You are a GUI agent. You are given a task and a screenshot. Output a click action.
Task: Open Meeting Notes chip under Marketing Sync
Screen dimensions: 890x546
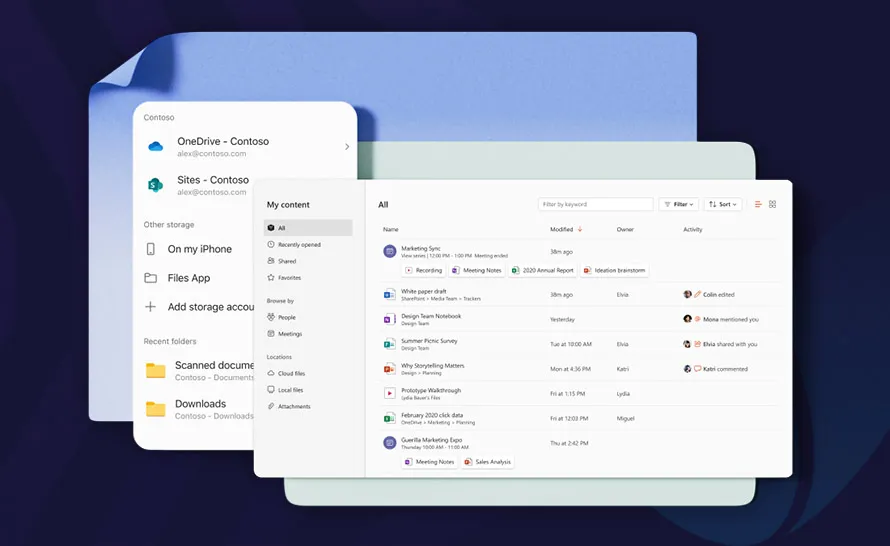pos(477,271)
